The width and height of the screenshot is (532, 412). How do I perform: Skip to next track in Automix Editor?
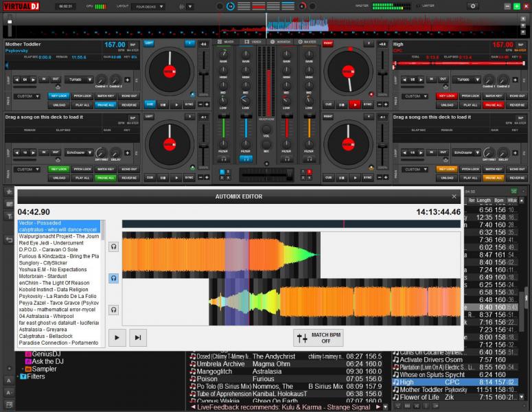tap(138, 338)
